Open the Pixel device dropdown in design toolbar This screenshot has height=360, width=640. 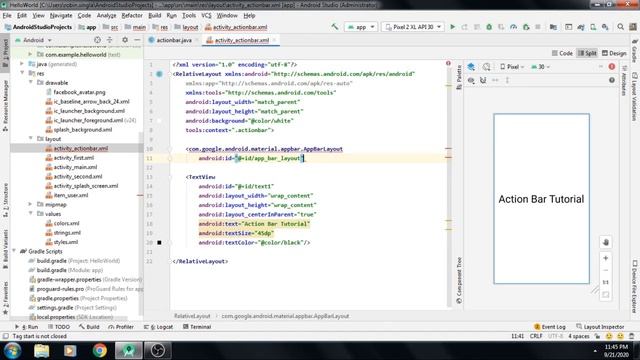click(x=512, y=67)
